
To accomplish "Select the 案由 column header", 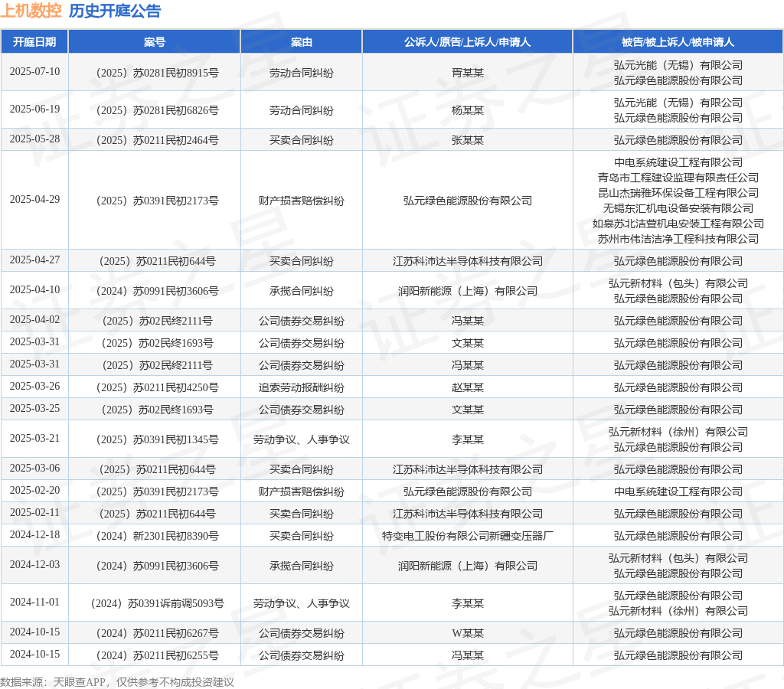I will coord(302,42).
